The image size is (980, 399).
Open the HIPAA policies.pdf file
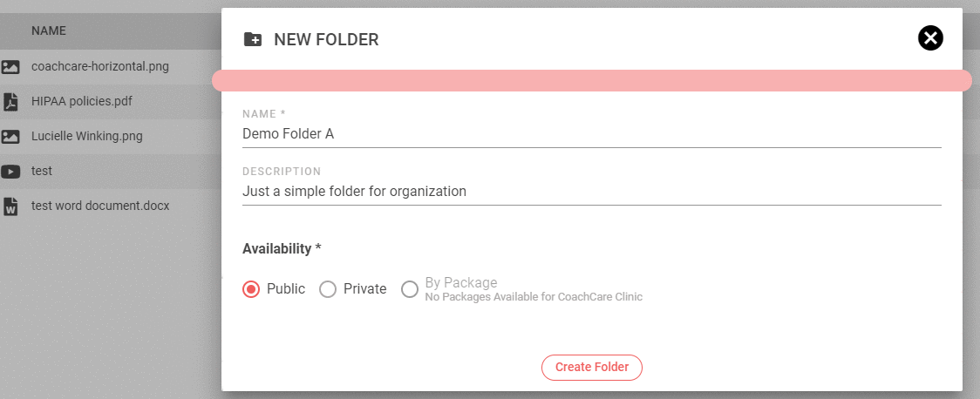pyautogui.click(x=82, y=101)
